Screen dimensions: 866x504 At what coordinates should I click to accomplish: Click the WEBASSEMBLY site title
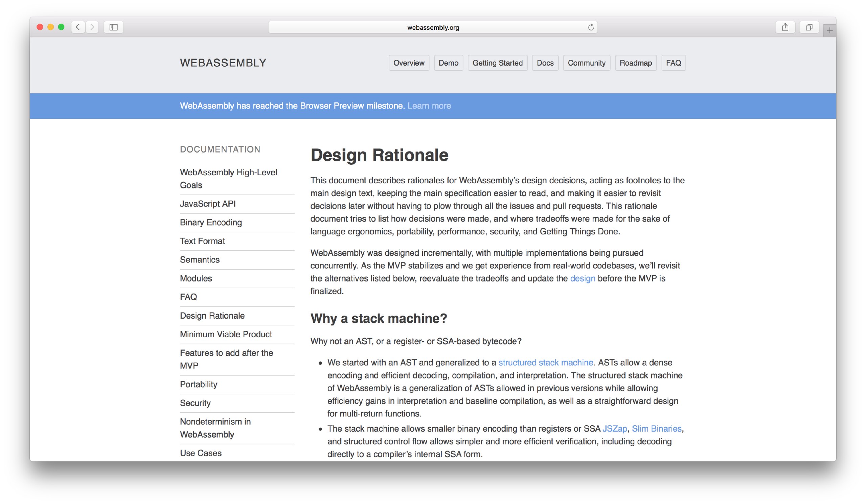(x=223, y=63)
